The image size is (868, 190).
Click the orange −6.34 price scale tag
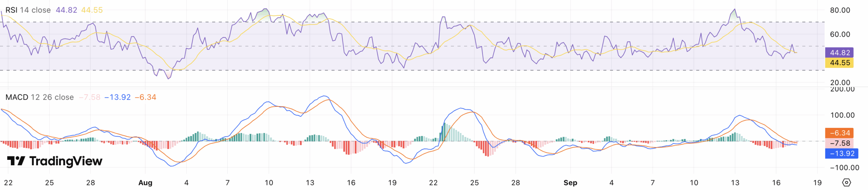tap(839, 133)
